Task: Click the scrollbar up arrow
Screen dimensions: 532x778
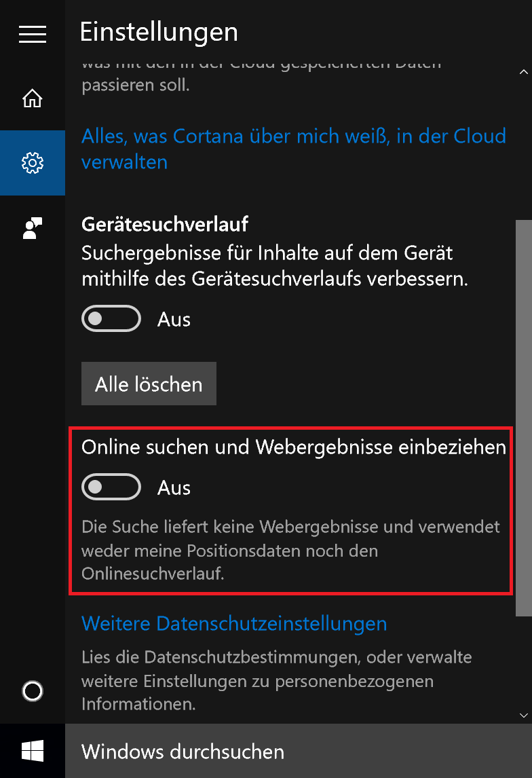Action: 523,71
